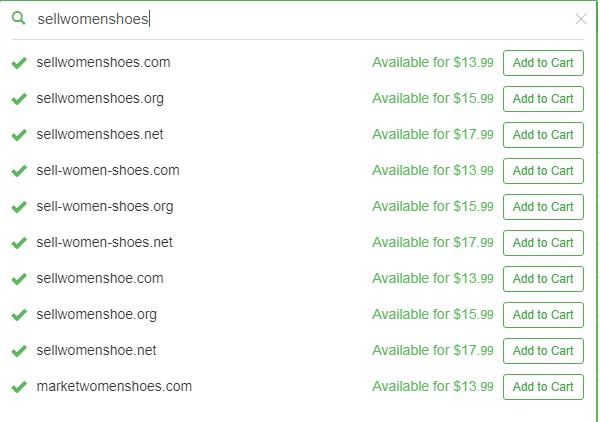Click the checkmark next to sellwomenshoes.org

[19, 99]
